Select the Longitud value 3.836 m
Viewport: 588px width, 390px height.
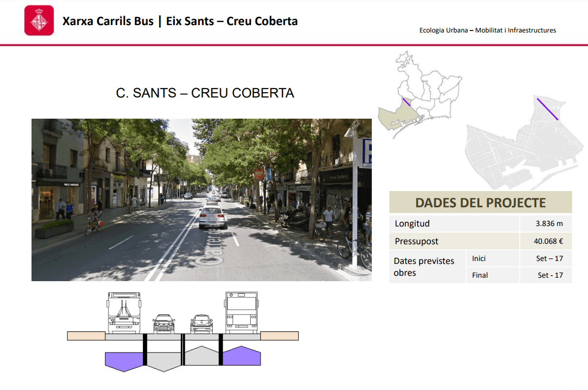(549, 224)
